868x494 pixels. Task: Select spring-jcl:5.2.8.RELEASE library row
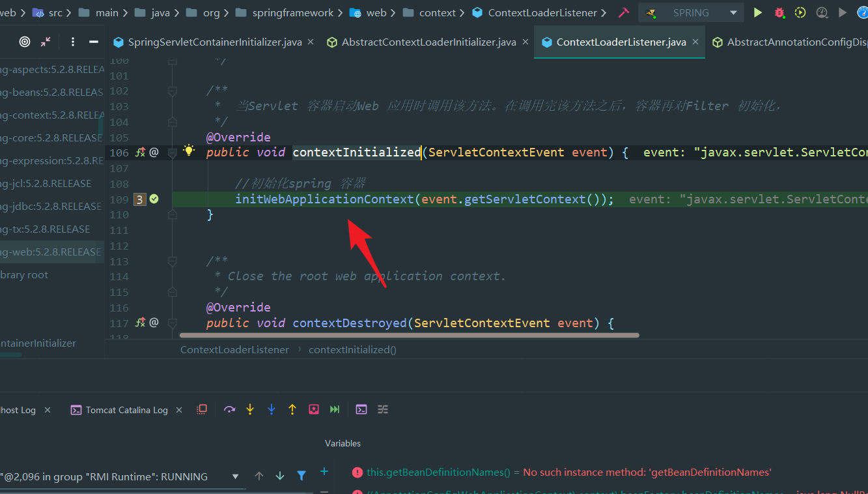[52, 183]
